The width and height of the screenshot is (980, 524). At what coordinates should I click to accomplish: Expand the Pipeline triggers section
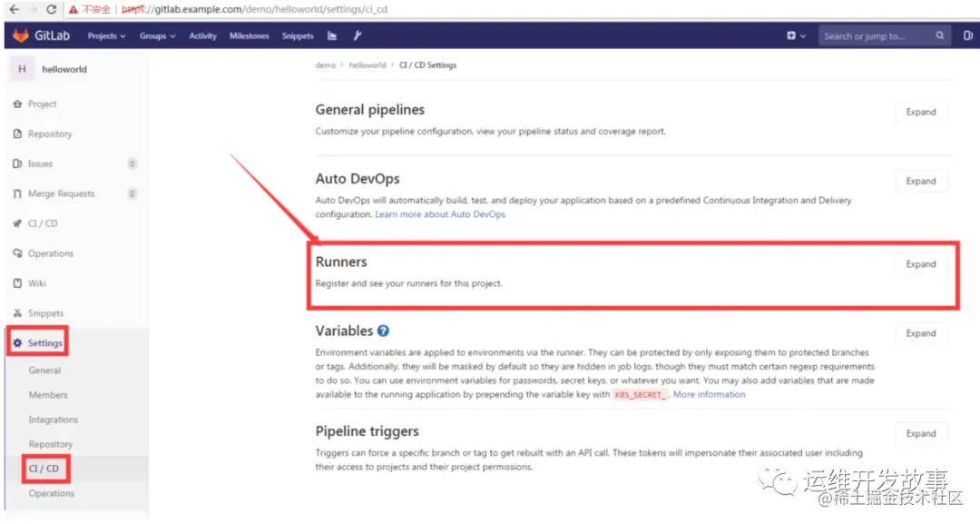(x=921, y=434)
